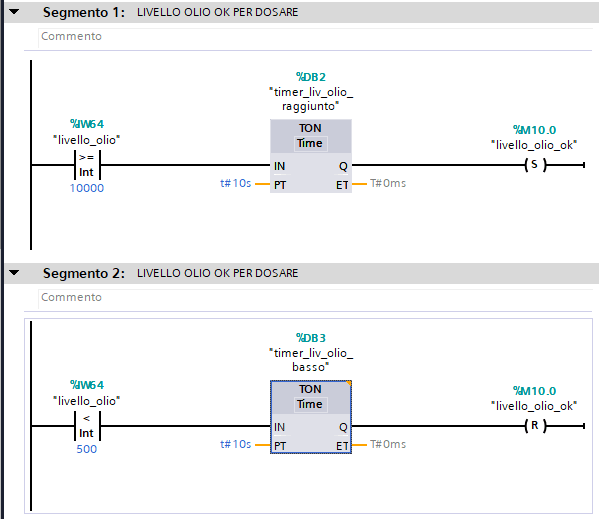
Task: Select the TON Time block timer_liv_olio_basso
Action: click(x=311, y=417)
